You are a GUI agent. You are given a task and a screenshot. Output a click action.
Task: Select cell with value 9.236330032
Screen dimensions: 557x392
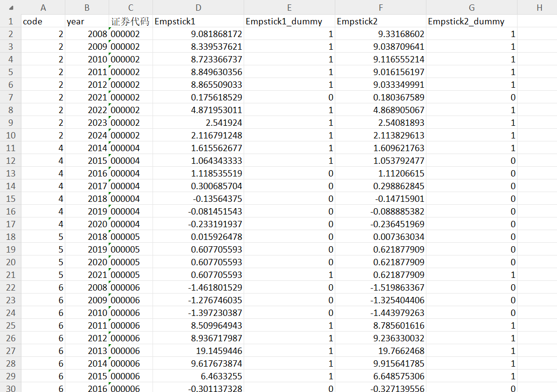click(381, 338)
